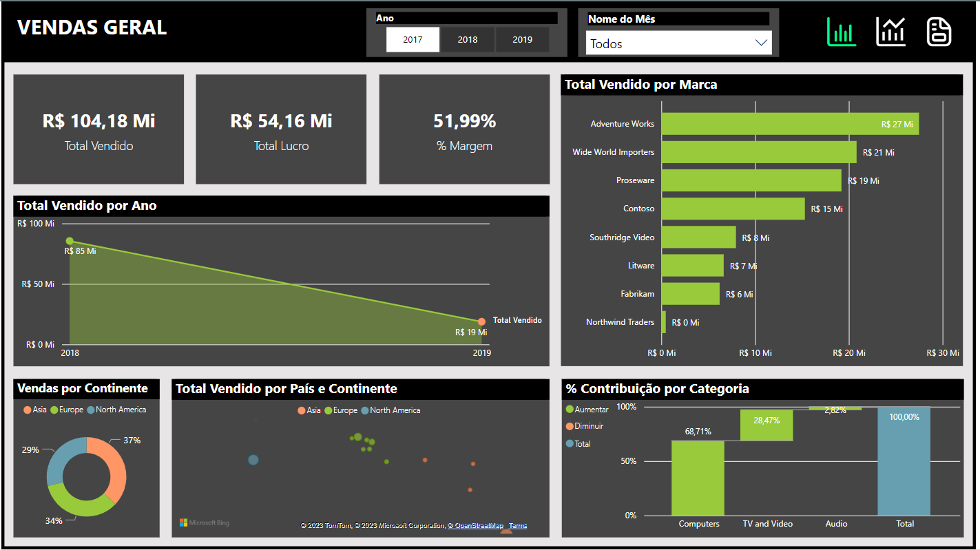Click the Computers waterfall column
This screenshot has height=550, width=980.
click(698, 478)
